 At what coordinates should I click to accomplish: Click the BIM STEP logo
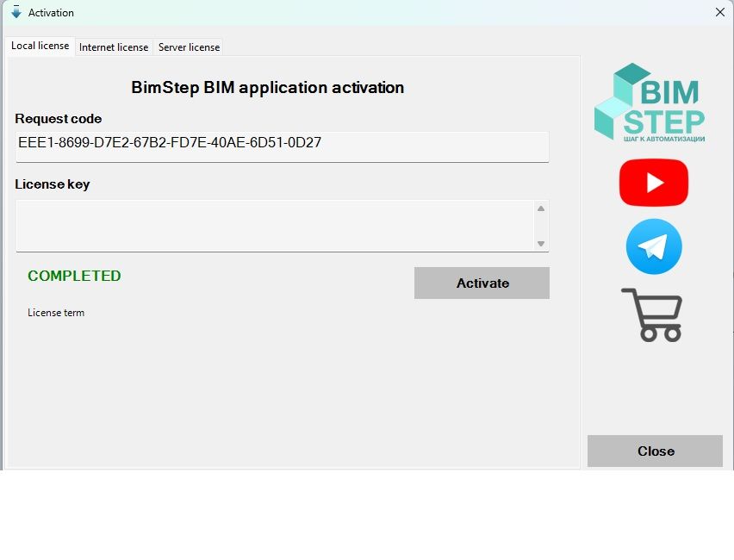click(650, 103)
